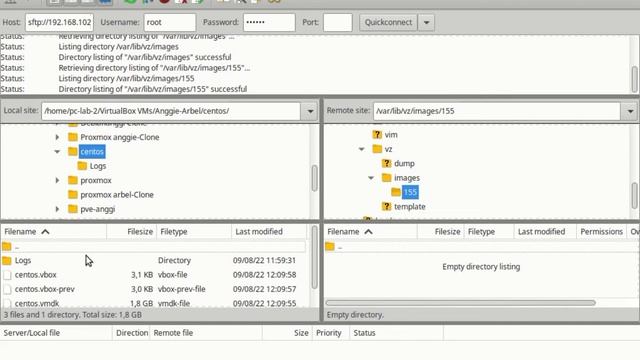Click the Local site path field
The width and height of the screenshot is (640, 360).
pos(171,111)
